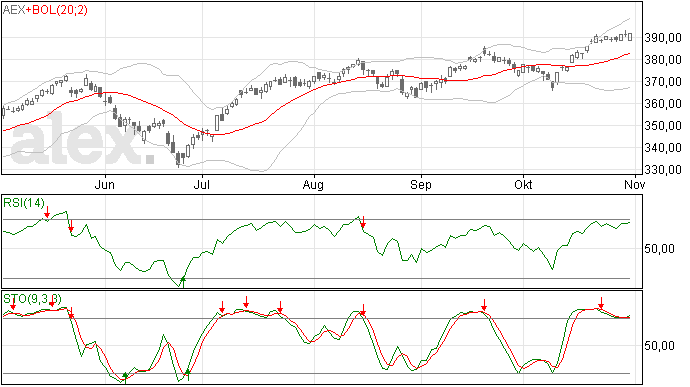The width and height of the screenshot is (690, 387).
Task: Click the STO(9,3,3) indicator label
Action: coord(33,299)
